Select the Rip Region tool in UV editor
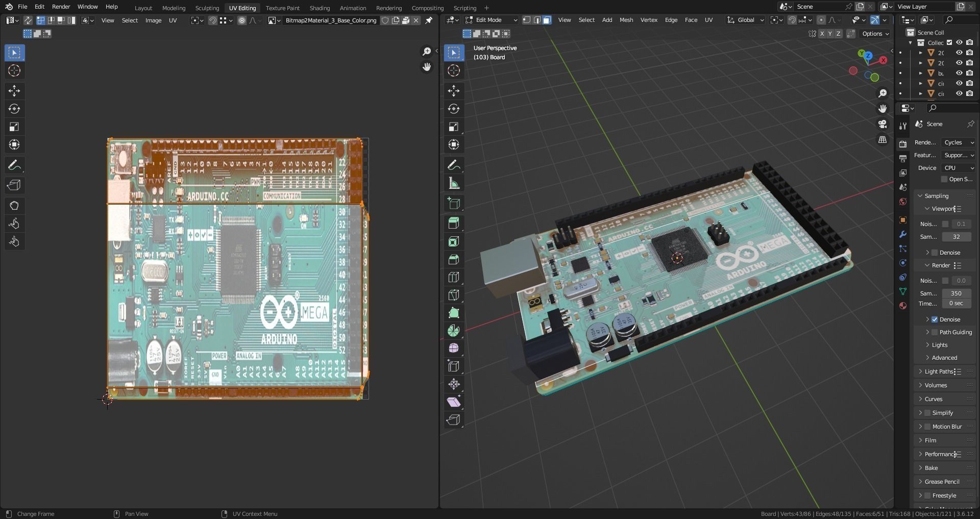The image size is (980, 519). point(14,185)
